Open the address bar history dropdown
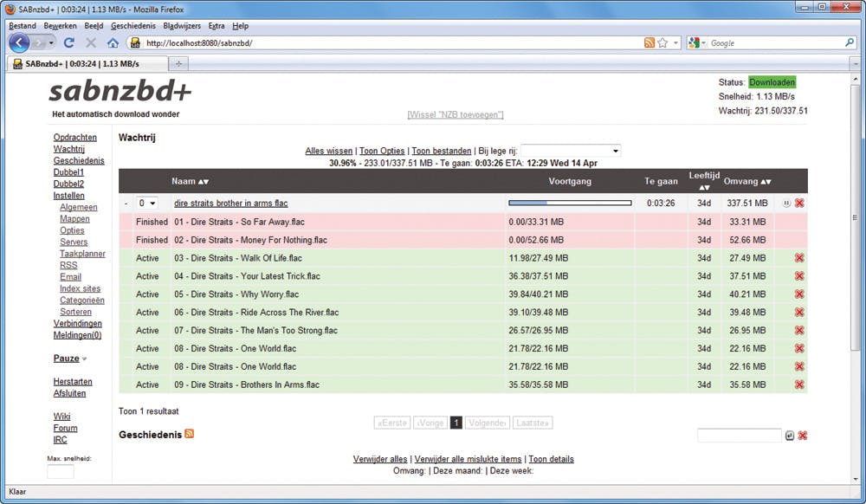The width and height of the screenshot is (866, 504). coord(675,42)
